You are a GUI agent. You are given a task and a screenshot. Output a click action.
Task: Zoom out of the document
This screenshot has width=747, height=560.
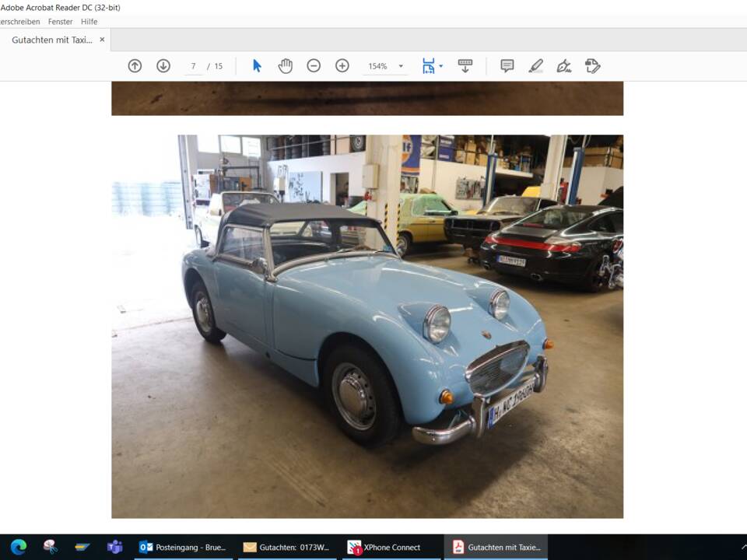[x=314, y=66]
